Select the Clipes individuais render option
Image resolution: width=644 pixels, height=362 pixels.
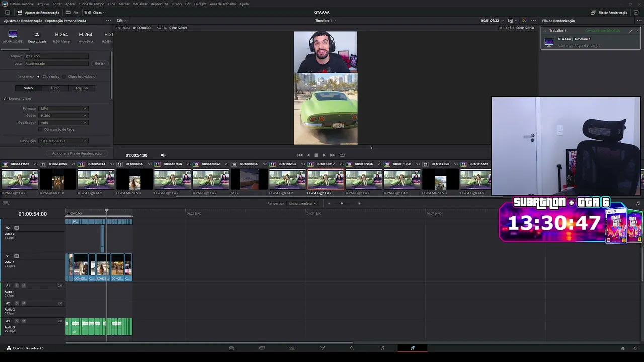(x=64, y=77)
